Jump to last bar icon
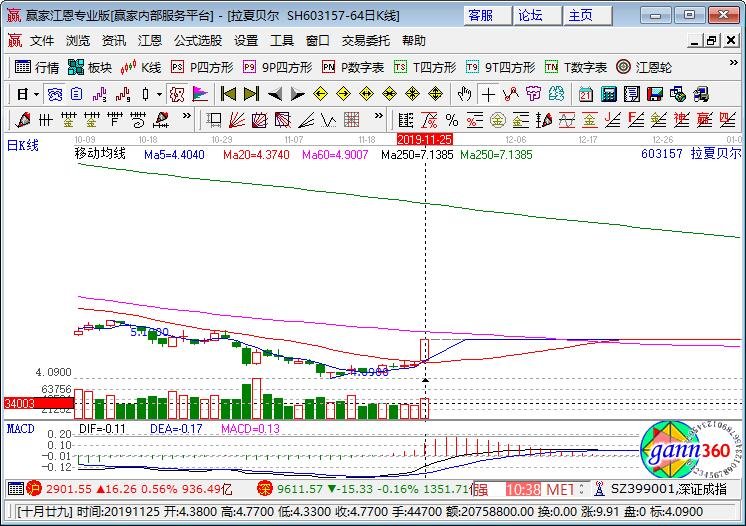 251,94
